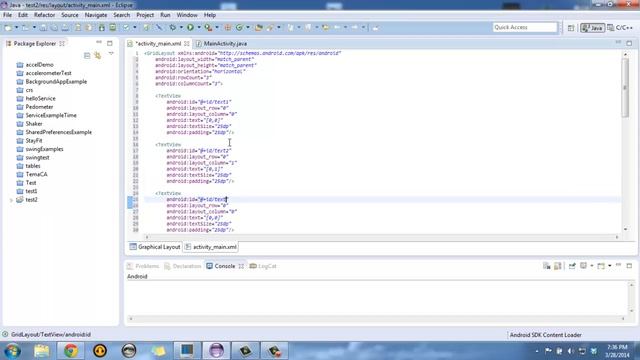
Task: Open the Problems view tab
Action: coord(143,266)
